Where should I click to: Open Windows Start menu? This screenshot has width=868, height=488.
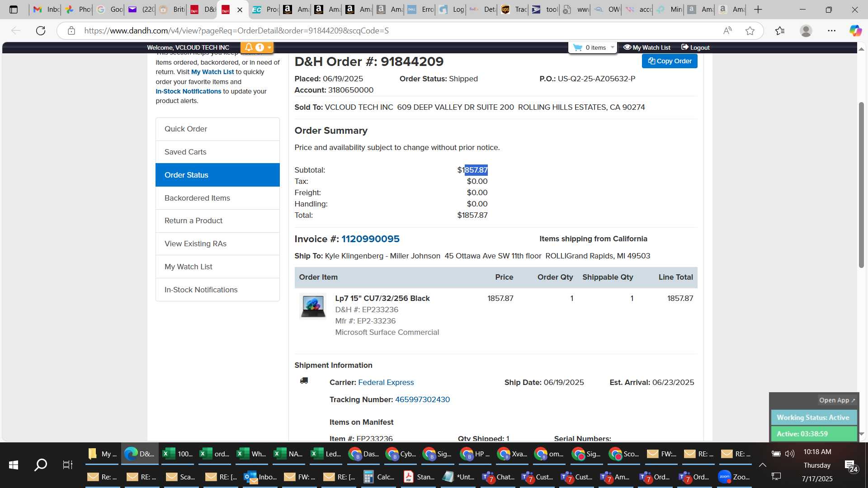(x=14, y=465)
